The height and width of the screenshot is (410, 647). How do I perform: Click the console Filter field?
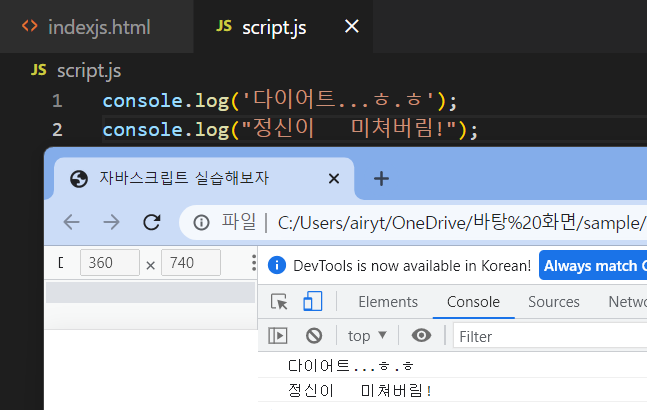pyautogui.click(x=550, y=337)
